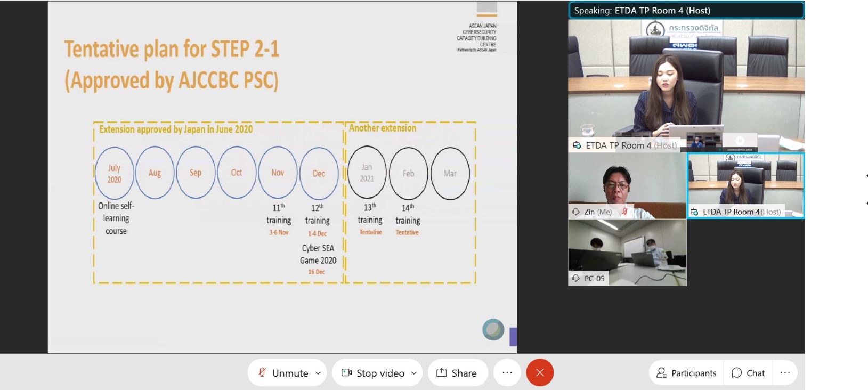This screenshot has height=390, width=868.
Task: Select the highlighted ETDA TP Room 4 thumbnail
Action: coord(745,184)
